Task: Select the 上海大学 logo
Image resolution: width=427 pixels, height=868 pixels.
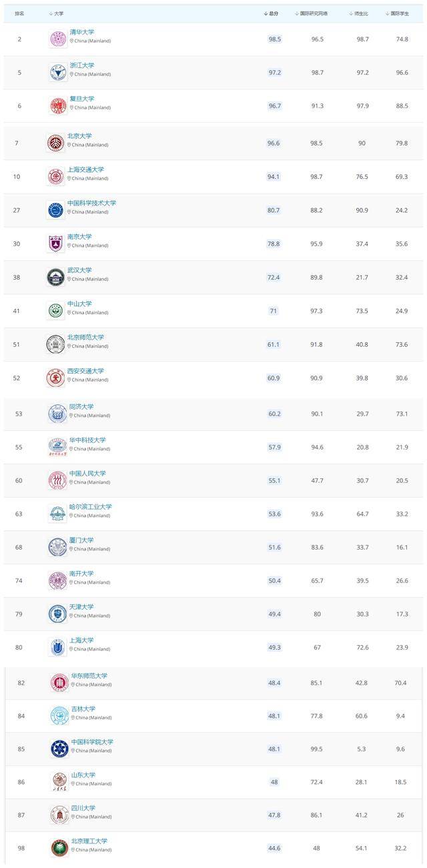Action: [x=57, y=646]
